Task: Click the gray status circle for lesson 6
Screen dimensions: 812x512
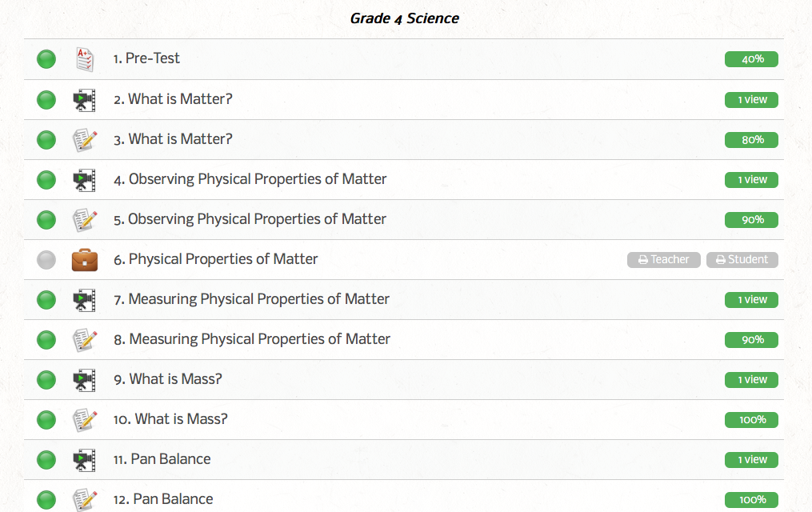Action: click(x=46, y=260)
